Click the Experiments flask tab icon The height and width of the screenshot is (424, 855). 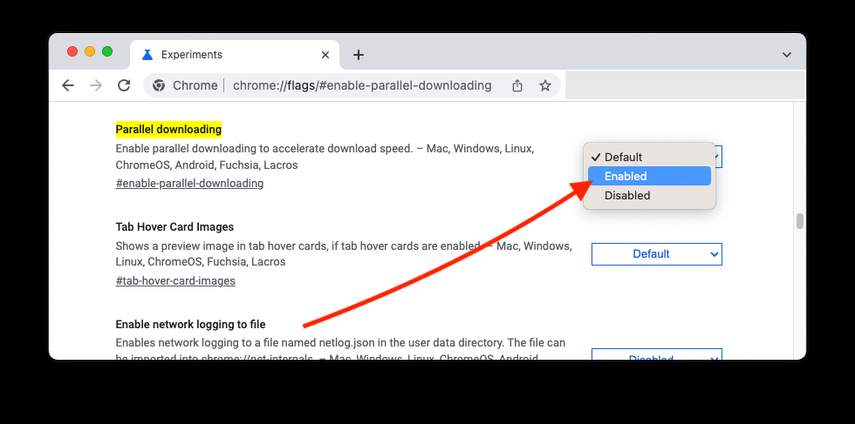pyautogui.click(x=147, y=54)
